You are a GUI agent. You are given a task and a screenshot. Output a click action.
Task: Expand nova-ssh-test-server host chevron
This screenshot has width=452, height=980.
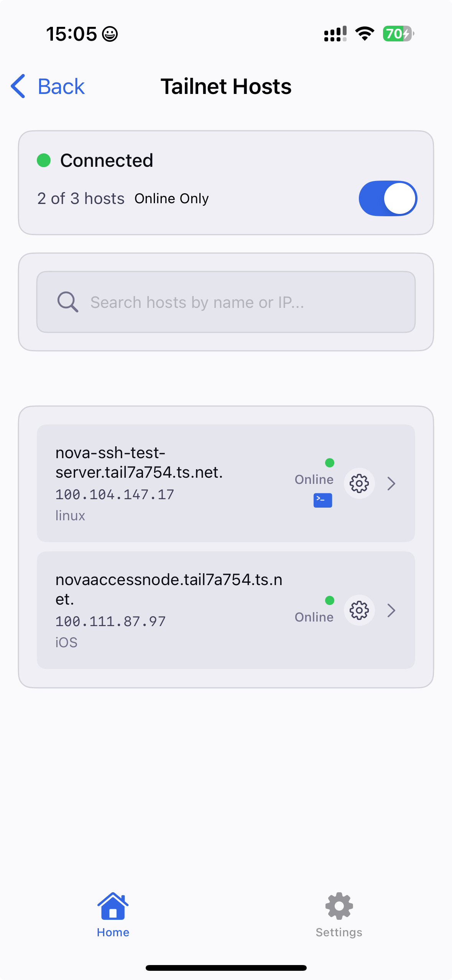[x=391, y=483]
